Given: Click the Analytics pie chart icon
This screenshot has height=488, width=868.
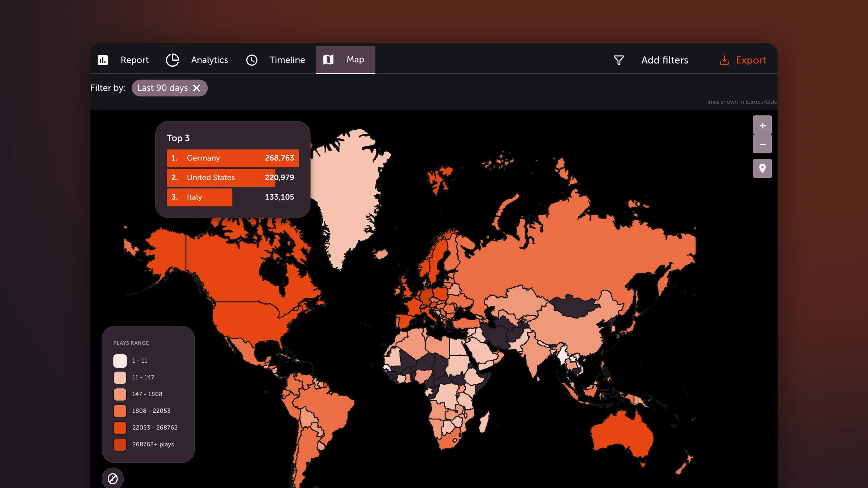Looking at the screenshot, I should click(x=173, y=60).
